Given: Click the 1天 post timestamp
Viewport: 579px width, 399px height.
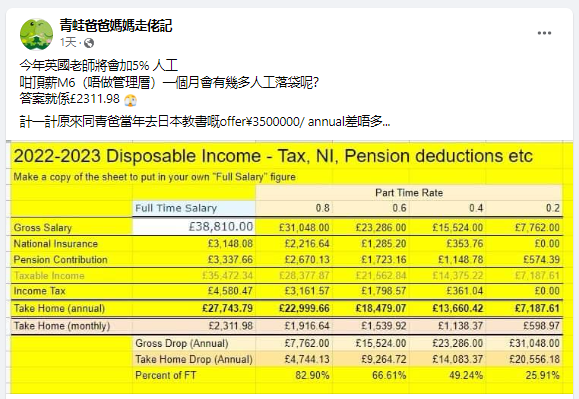Looking at the screenshot, I should [x=68, y=42].
